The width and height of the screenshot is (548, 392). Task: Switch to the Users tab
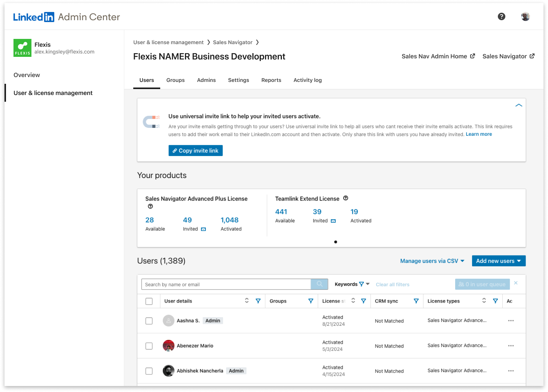coord(147,80)
